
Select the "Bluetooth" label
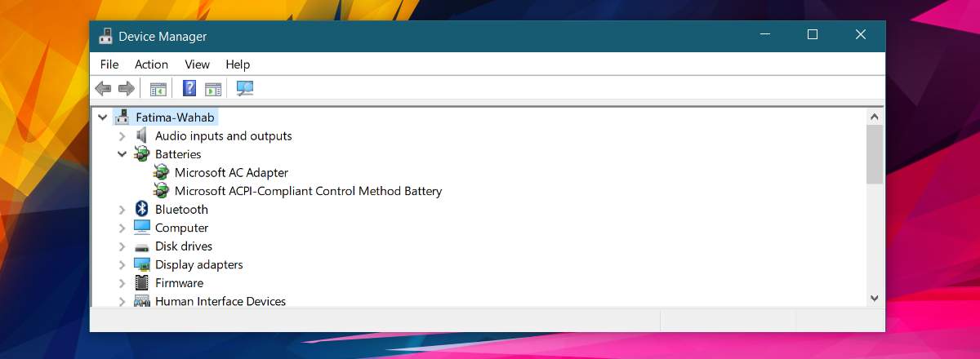click(x=181, y=210)
